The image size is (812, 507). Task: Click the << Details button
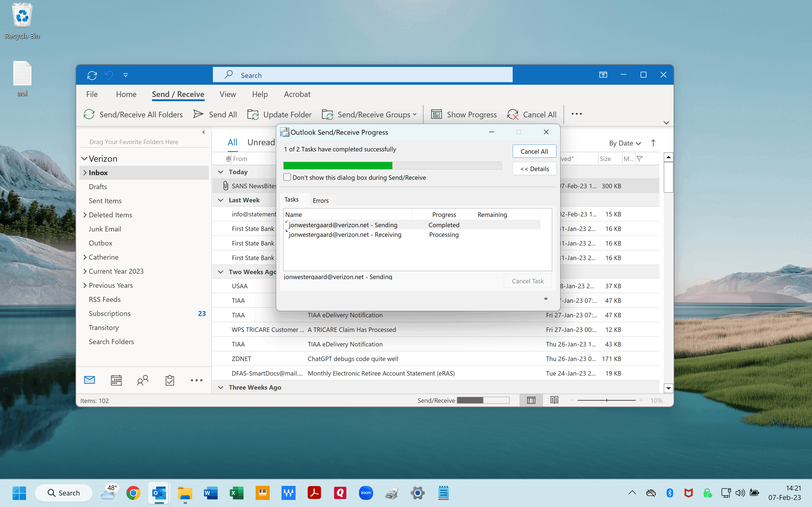[534, 169]
